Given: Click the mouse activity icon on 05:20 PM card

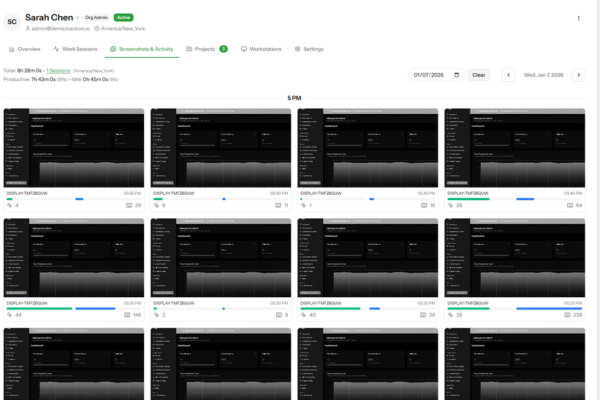Looking at the screenshot, I should click(x=450, y=315).
